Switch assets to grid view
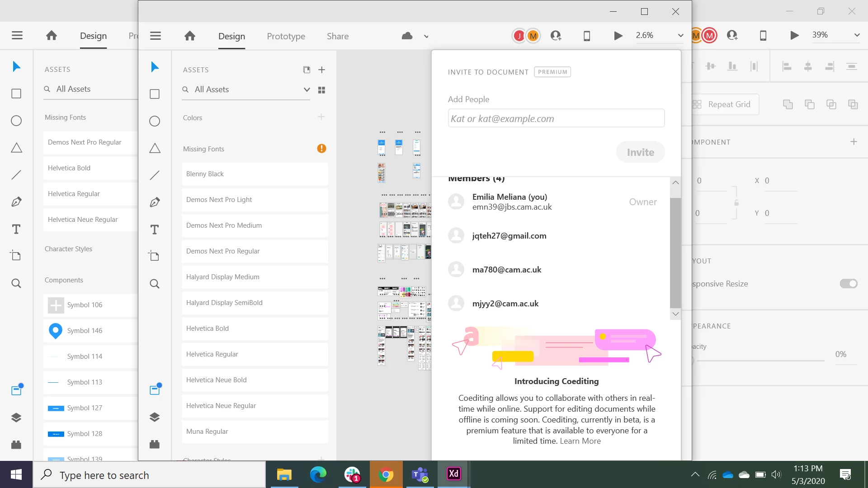This screenshot has width=868, height=488. coord(321,90)
